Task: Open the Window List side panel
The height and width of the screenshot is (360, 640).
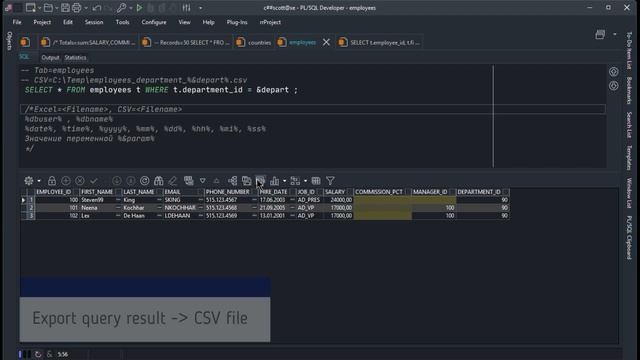Action: 629,193
